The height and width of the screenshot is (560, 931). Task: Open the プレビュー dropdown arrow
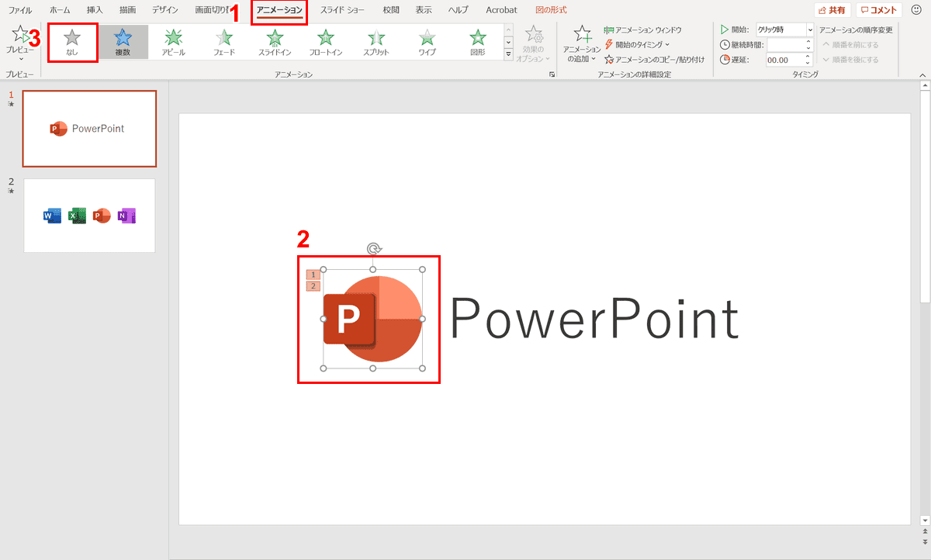click(x=21, y=58)
